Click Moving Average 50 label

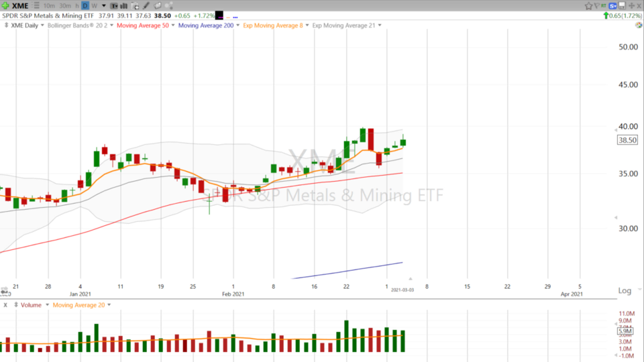(142, 25)
